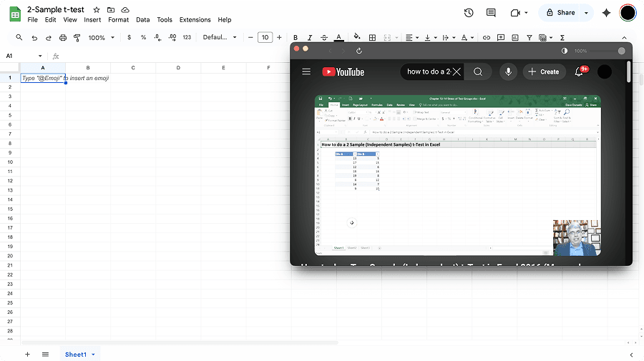
Task: Open the Edit menu
Action: tap(50, 20)
